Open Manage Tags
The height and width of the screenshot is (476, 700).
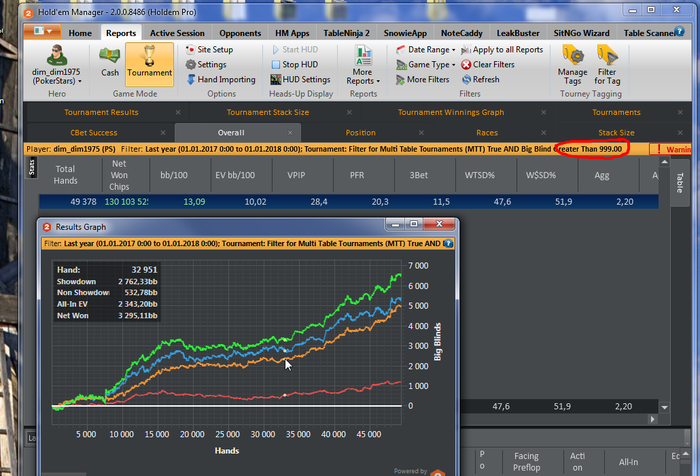point(572,65)
